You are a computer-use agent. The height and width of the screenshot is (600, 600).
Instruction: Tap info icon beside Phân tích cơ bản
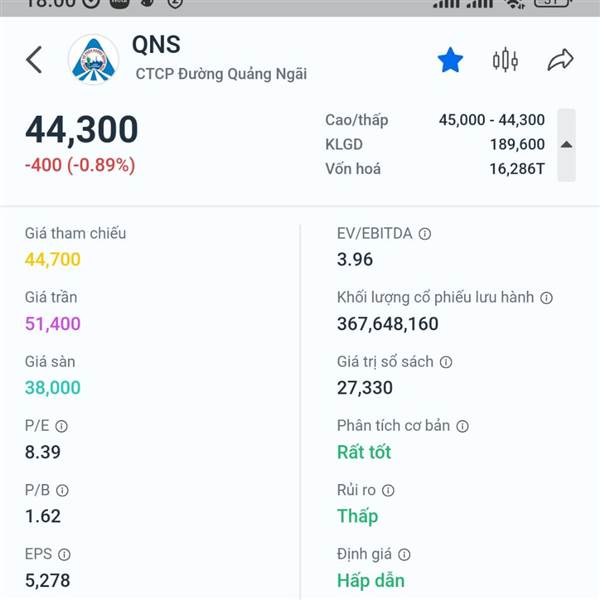(x=462, y=426)
